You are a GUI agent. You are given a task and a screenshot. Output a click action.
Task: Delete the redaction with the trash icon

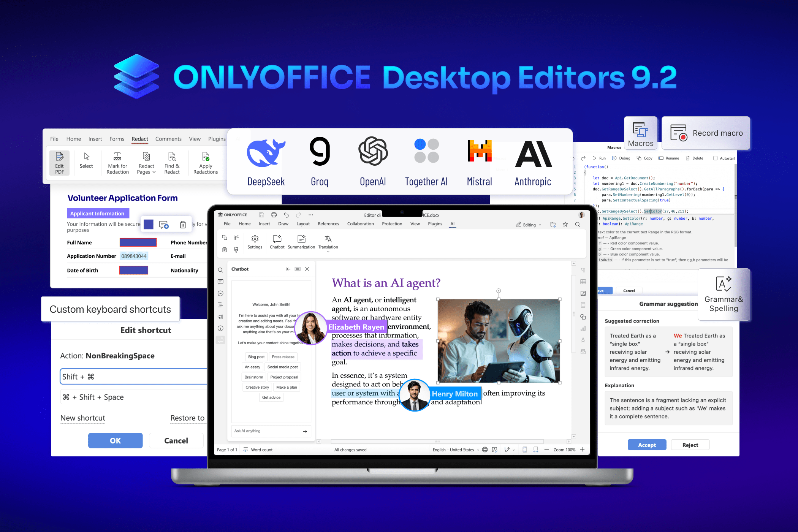coord(183,225)
